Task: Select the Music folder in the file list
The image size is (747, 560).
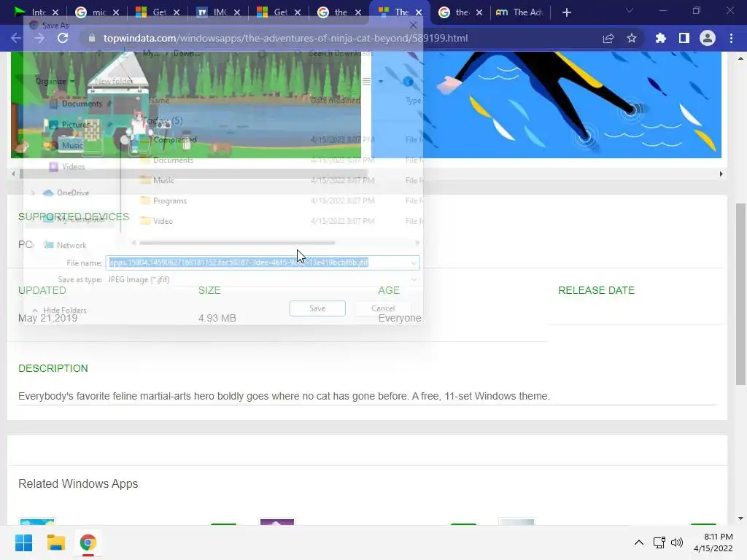Action: click(x=163, y=181)
